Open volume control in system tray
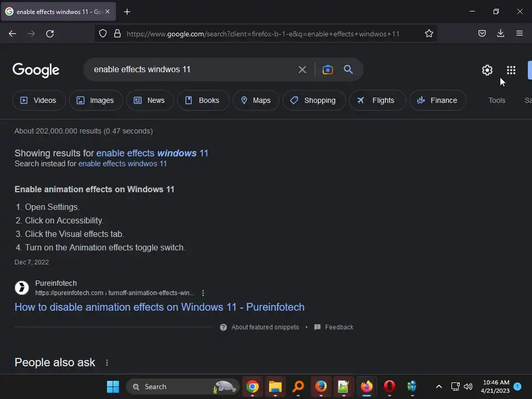The width and height of the screenshot is (532, 399). tap(468, 387)
